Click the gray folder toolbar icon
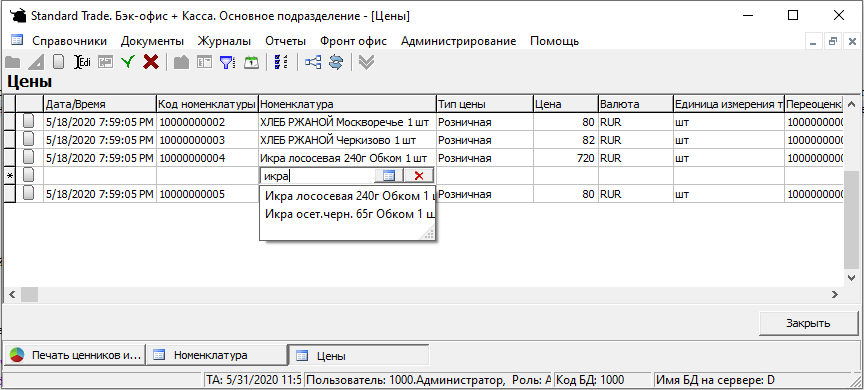 coord(12,62)
